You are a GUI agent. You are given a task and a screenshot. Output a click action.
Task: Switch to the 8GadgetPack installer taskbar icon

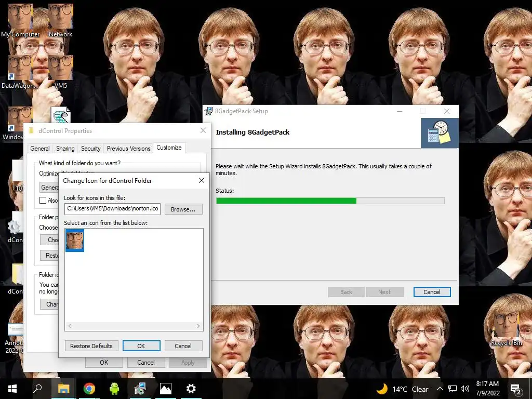[x=140, y=389]
